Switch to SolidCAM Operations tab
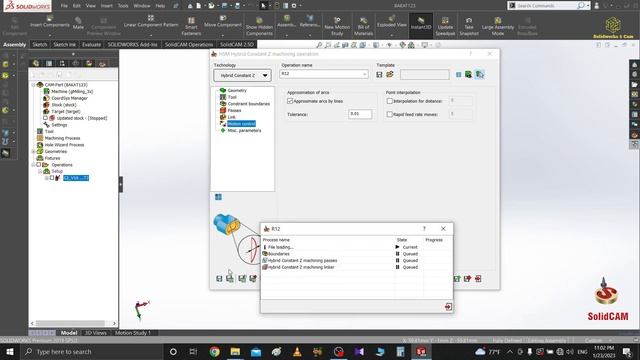Screen dimensions: 640x360 [x=189, y=44]
